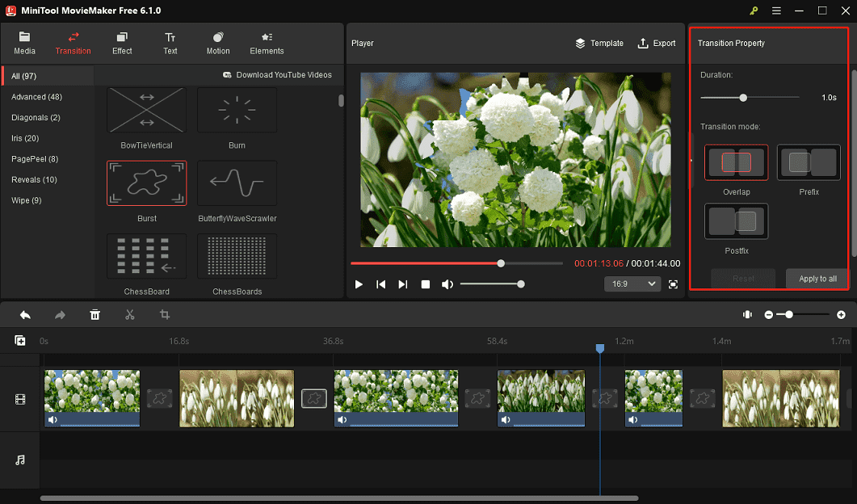Jump to next frame
Screen dimensions: 857x504
403,284
